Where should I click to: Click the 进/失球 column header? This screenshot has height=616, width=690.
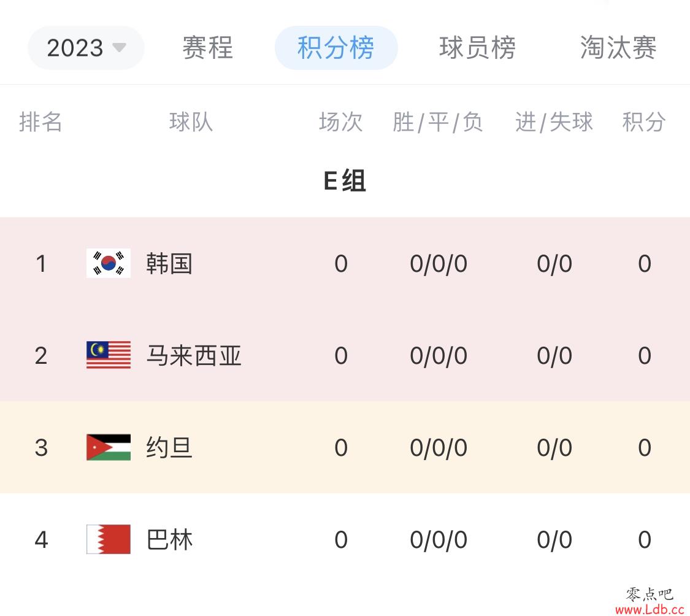[x=554, y=122]
